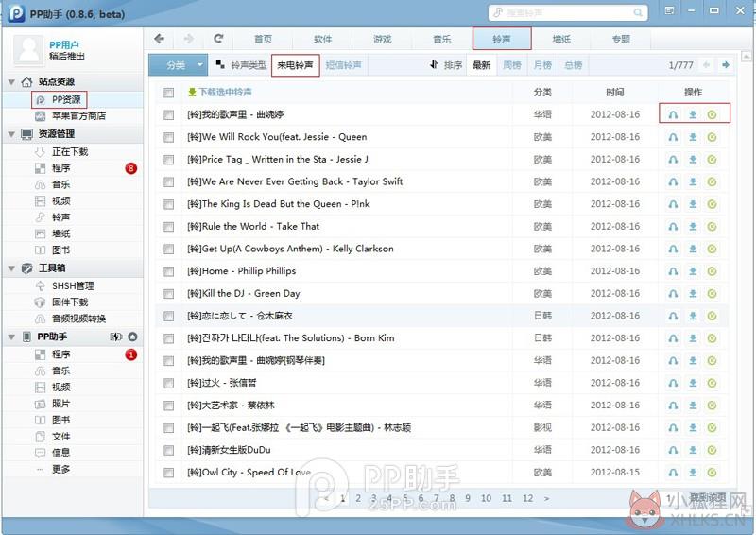Select the 月榜 ranking option
The image size is (756, 535).
[542, 65]
